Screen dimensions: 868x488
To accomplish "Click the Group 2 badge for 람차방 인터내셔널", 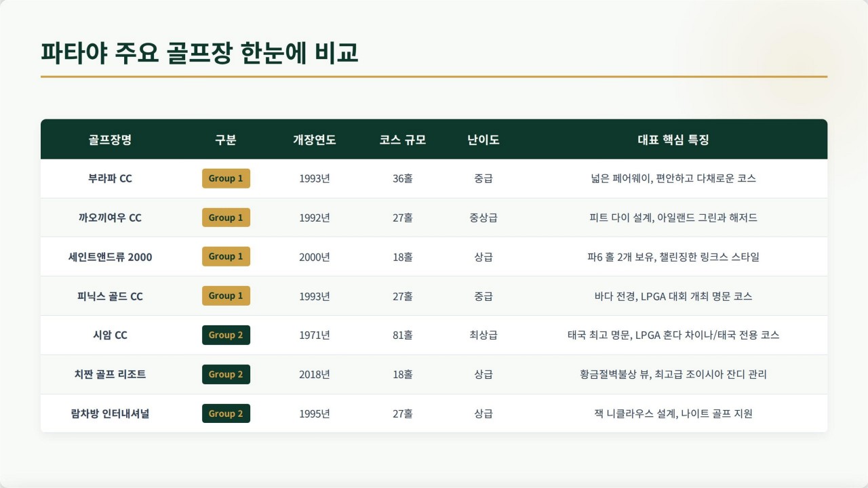I will (226, 413).
